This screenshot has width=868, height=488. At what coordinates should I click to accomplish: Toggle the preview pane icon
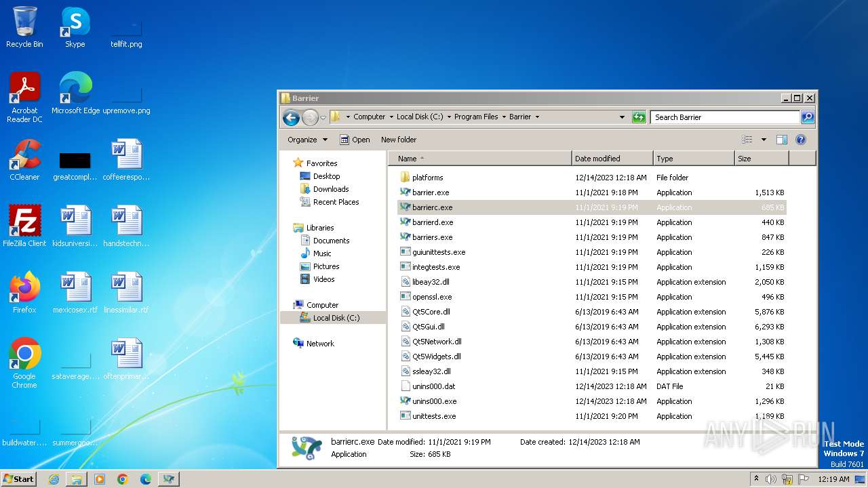point(782,140)
